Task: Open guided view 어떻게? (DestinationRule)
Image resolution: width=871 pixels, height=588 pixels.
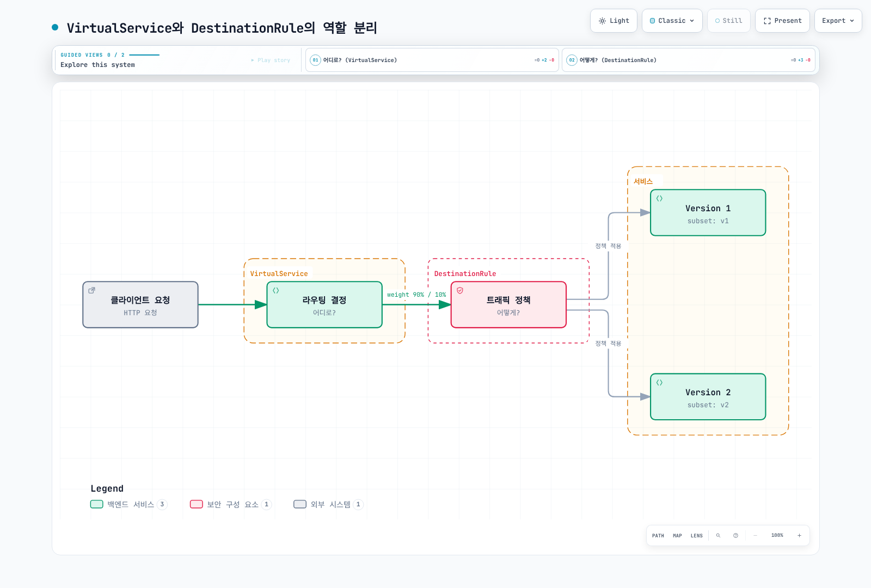Action: 689,60
